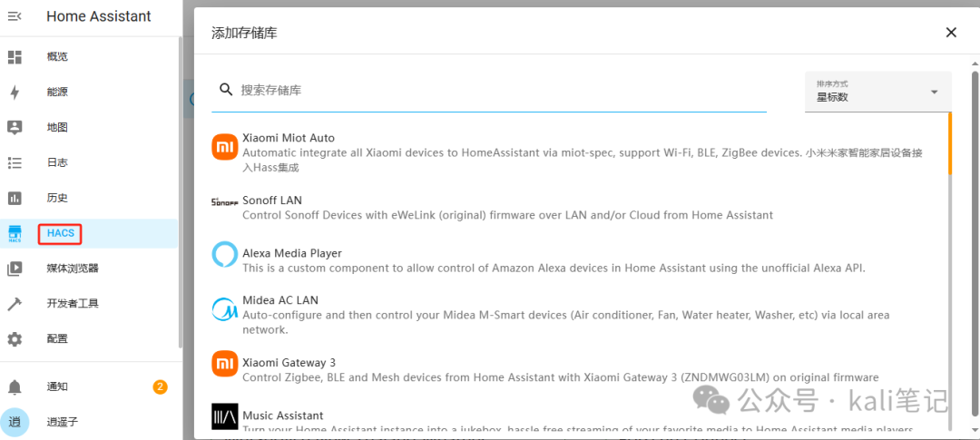980x440 pixels.
Task: Focus the 搜索存储库 search field
Action: click(x=489, y=90)
